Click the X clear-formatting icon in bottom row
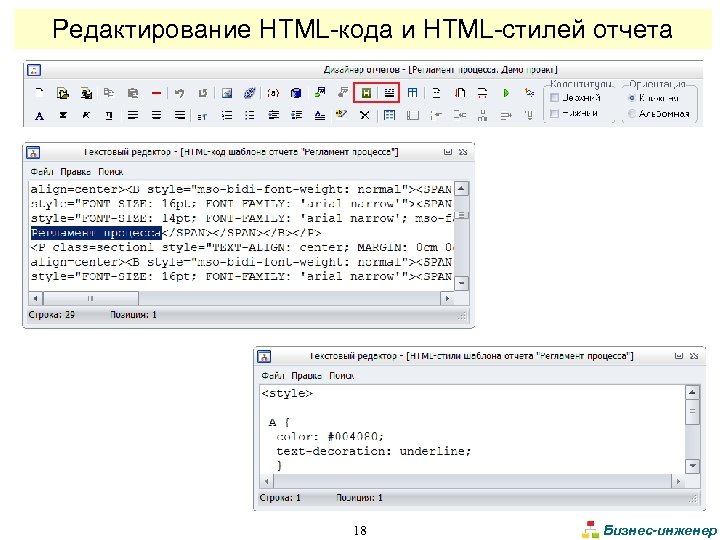 pos(365,116)
